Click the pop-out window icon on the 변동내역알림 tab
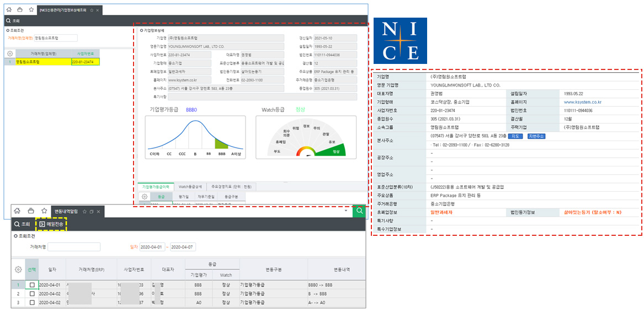The image size is (644, 313). [92, 212]
